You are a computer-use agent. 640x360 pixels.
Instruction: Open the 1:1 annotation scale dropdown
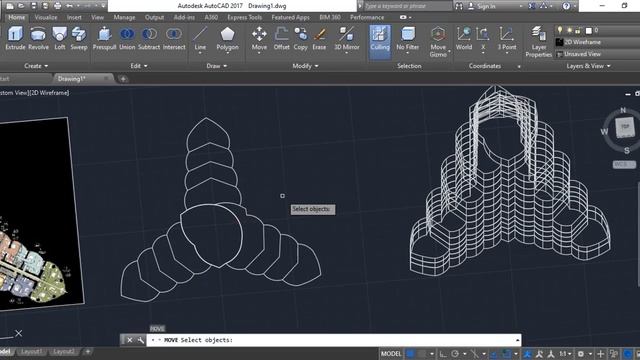click(x=565, y=353)
